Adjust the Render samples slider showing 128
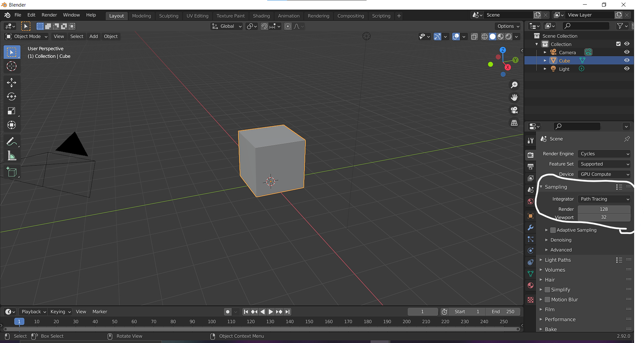The image size is (644, 343). click(x=604, y=209)
